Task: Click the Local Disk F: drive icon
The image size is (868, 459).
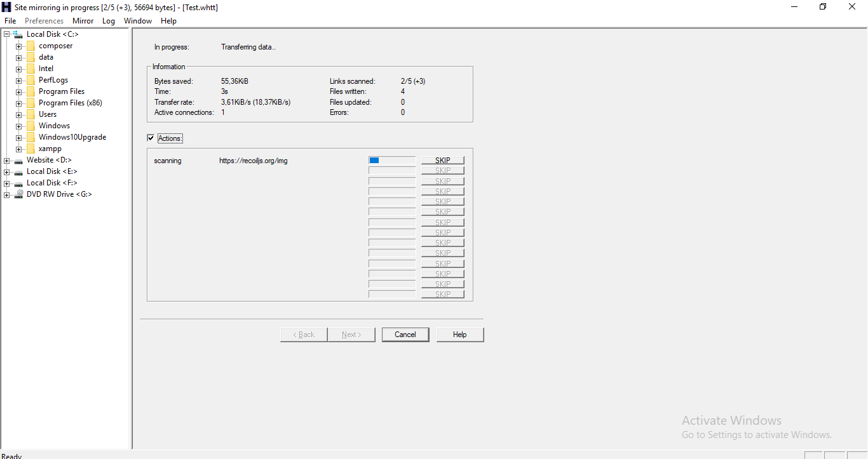Action: click(18, 183)
